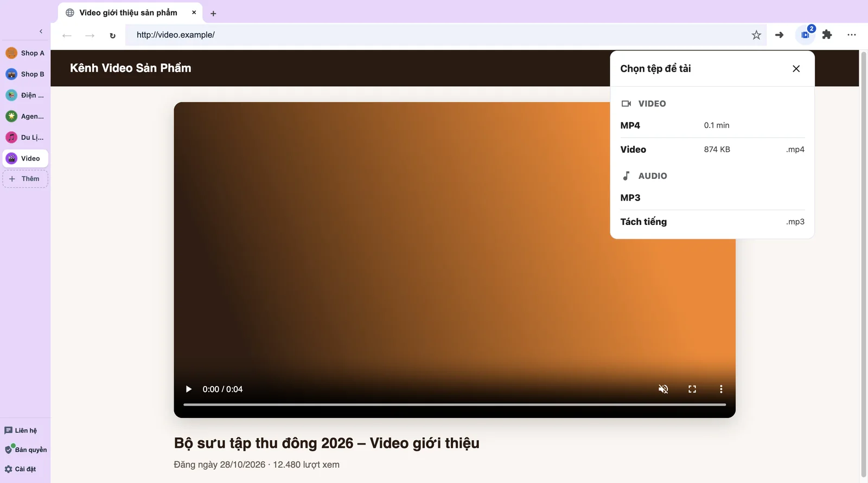This screenshot has height=483, width=868.
Task: Select the MP4 format row
Action: 712,126
